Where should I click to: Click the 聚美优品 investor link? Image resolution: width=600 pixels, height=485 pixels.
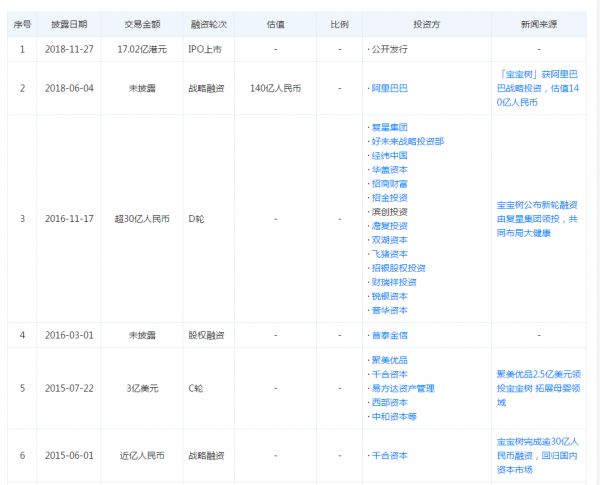392,359
